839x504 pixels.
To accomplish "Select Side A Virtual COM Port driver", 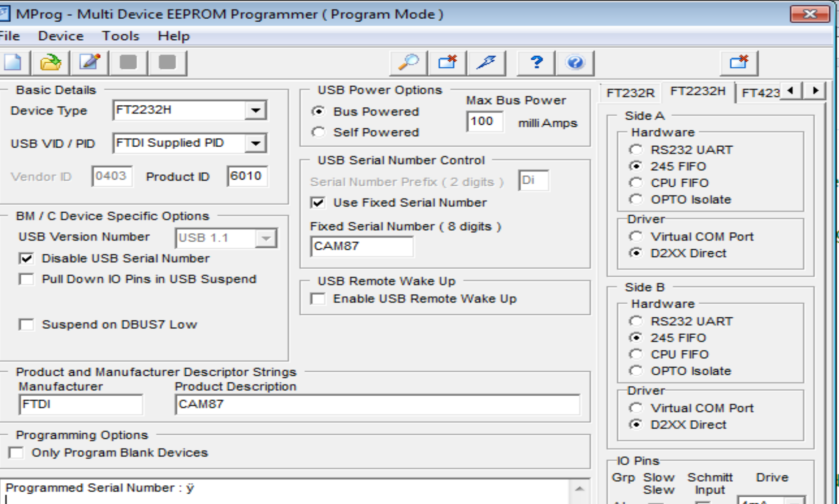I will (636, 236).
